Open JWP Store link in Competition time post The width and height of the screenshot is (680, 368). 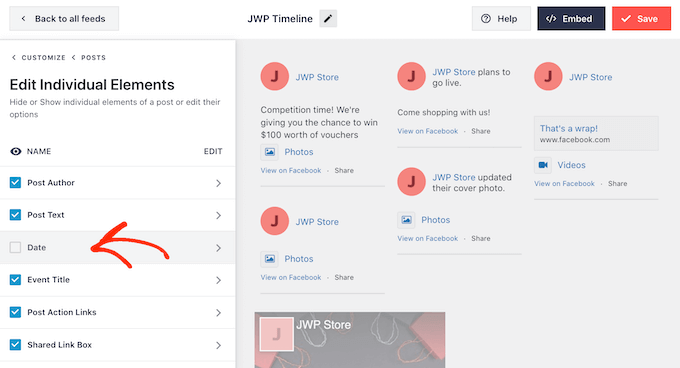(317, 77)
